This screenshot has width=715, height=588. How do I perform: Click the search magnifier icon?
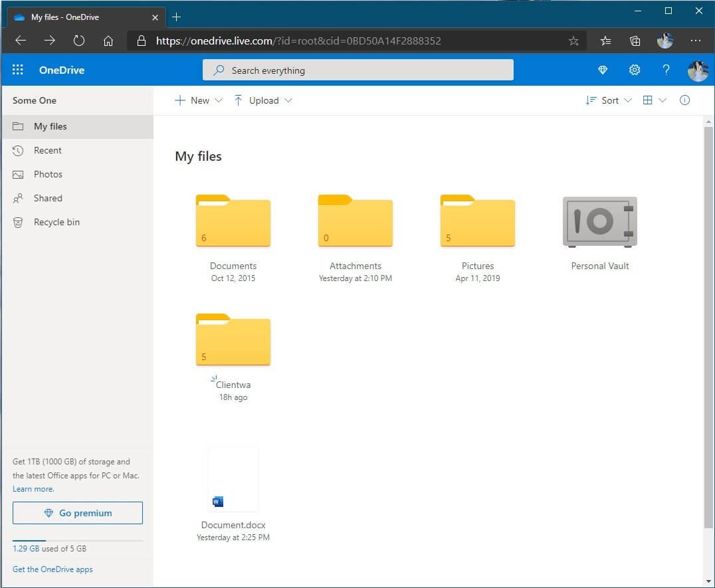coord(219,70)
